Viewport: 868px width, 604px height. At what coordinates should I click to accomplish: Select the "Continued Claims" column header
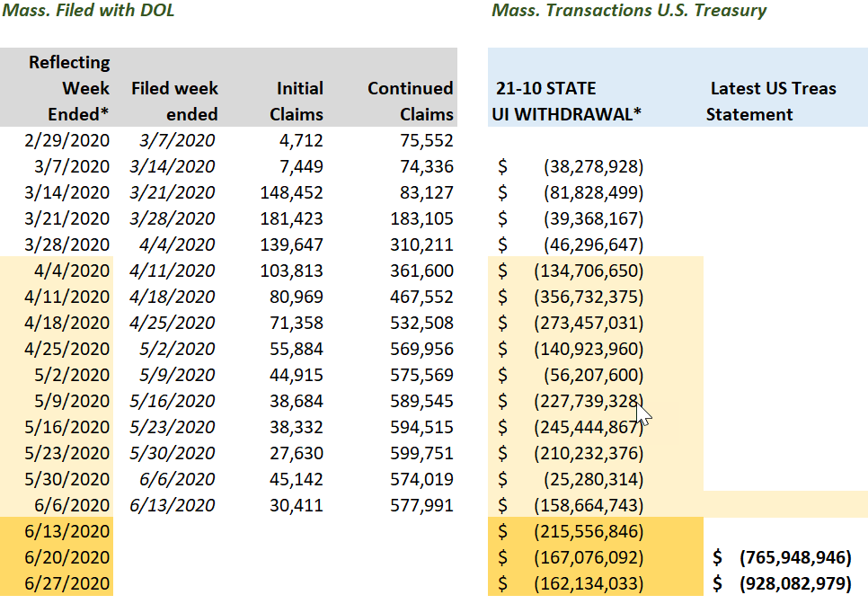[410, 101]
